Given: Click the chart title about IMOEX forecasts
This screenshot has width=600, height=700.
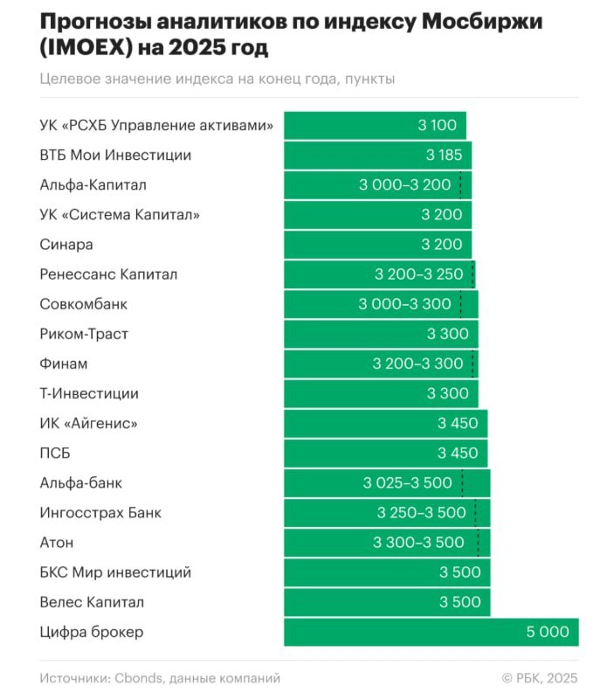Looking at the screenshot, I should point(288,33).
